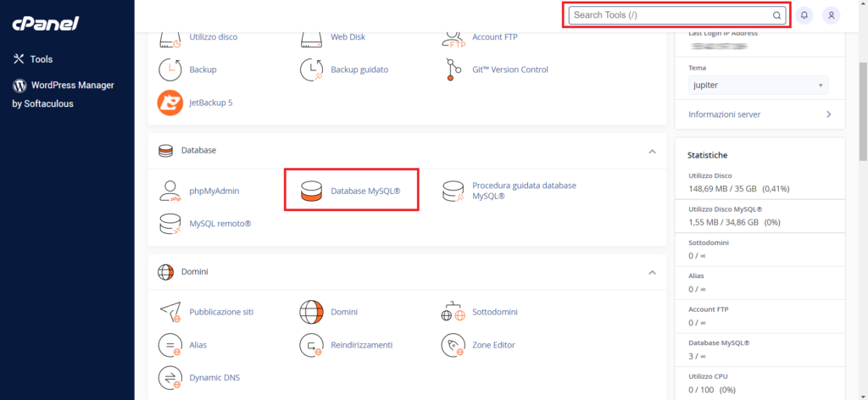This screenshot has width=868, height=400.
Task: Open the Dynamic DNS link
Action: (214, 378)
